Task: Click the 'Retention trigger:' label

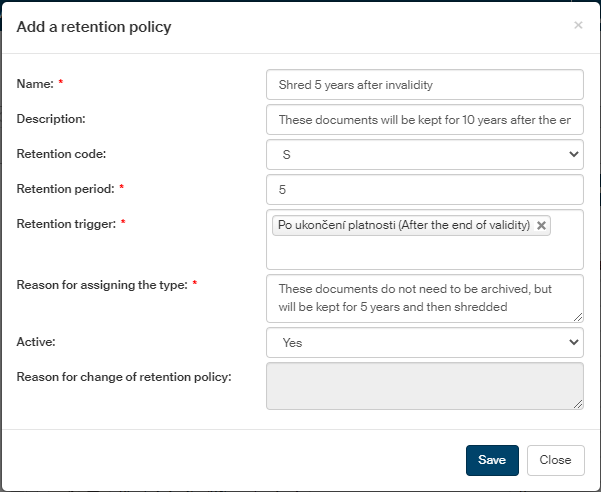Action: 64,223
